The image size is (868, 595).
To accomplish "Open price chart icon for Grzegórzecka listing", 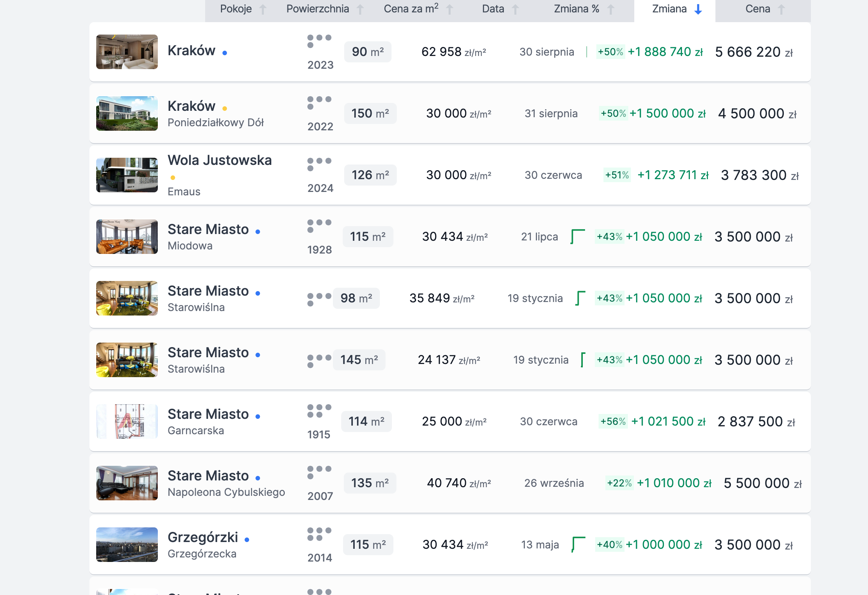I will pos(578,544).
